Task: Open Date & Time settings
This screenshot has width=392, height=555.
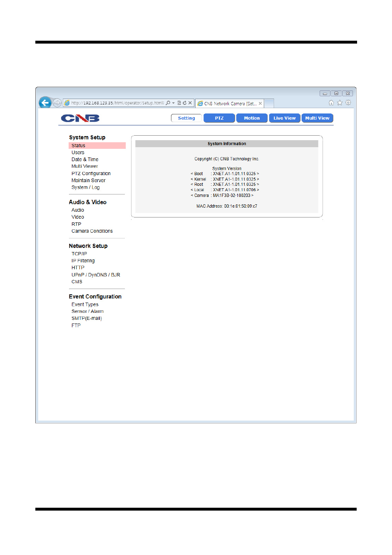Action: point(85,160)
